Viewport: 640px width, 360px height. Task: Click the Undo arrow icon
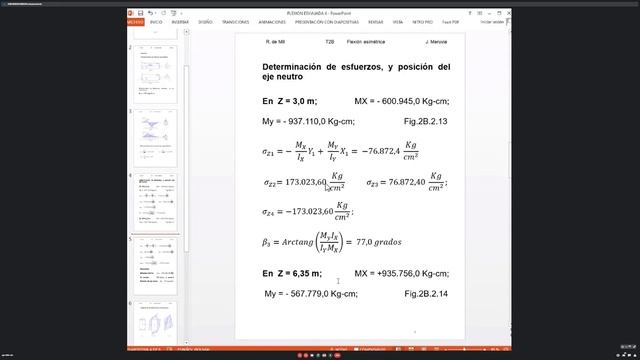[x=150, y=13]
